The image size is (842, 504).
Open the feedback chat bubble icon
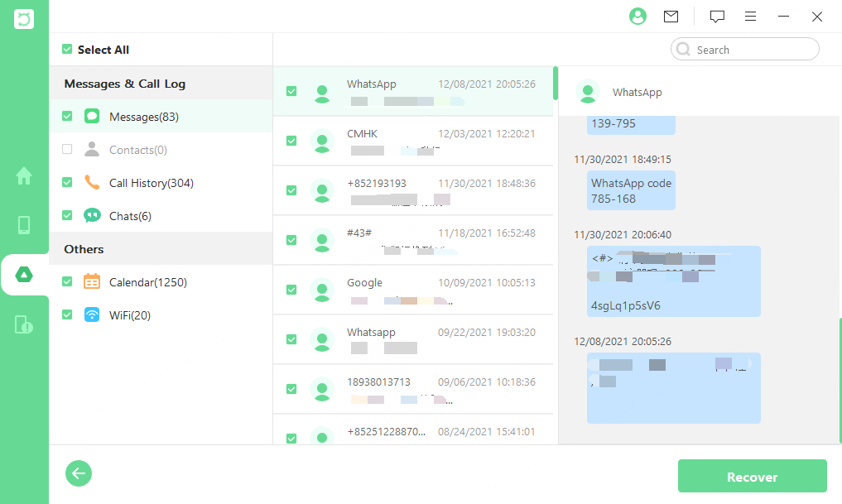(717, 17)
